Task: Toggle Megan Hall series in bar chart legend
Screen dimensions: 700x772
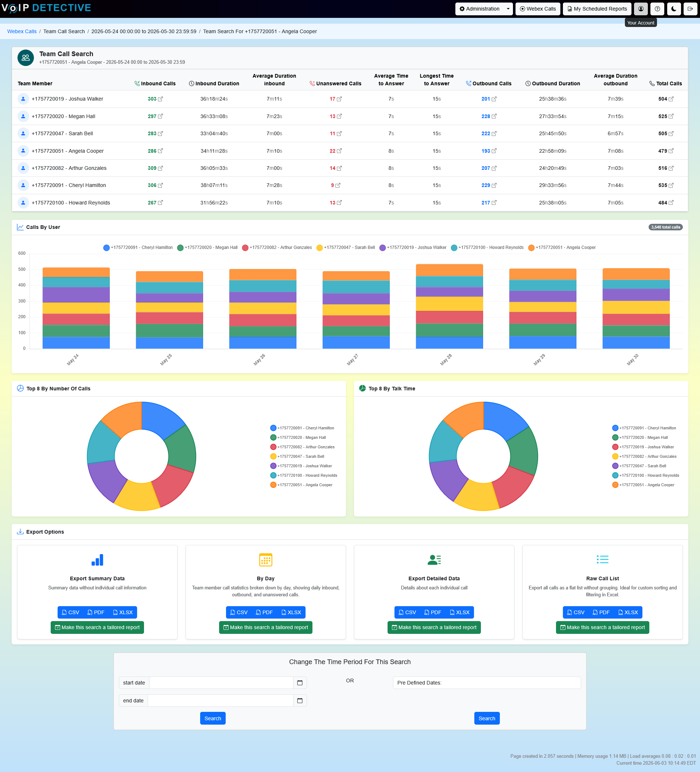Action: pyautogui.click(x=207, y=248)
